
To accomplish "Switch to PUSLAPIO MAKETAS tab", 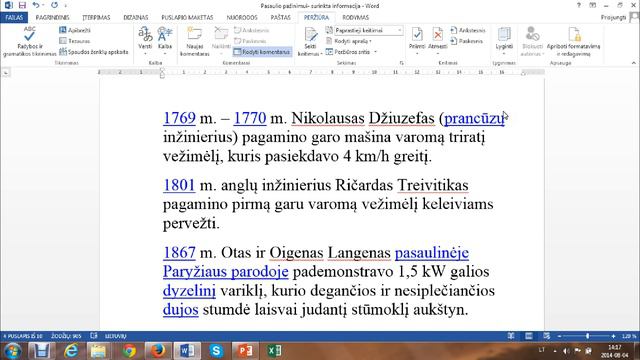I will coord(187,18).
